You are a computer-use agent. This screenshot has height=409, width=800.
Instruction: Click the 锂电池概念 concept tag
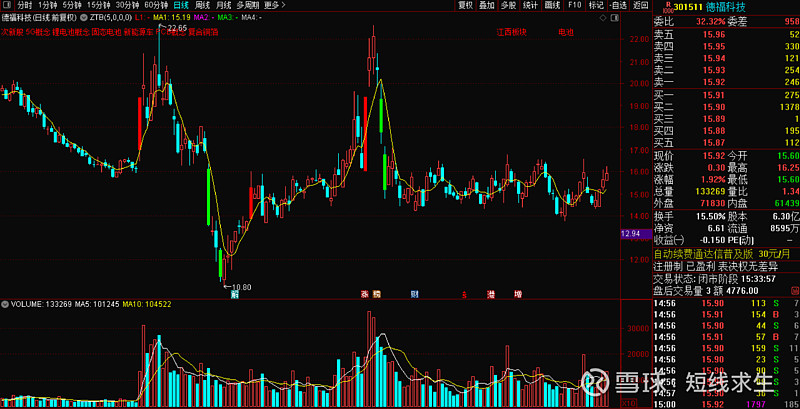[71, 32]
